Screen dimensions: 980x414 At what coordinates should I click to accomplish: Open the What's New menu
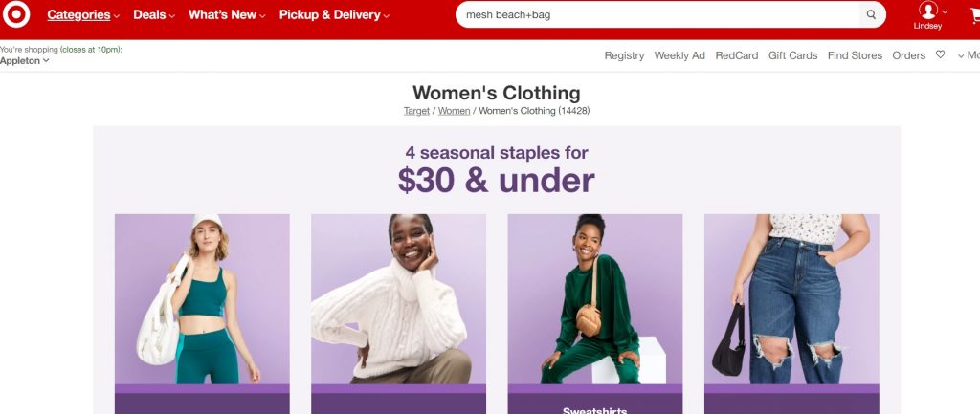coord(227,15)
